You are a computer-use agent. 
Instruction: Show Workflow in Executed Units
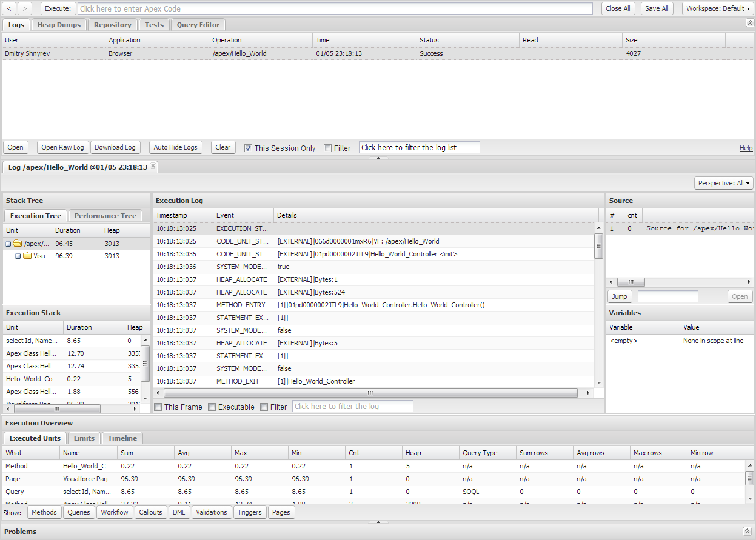(x=115, y=512)
